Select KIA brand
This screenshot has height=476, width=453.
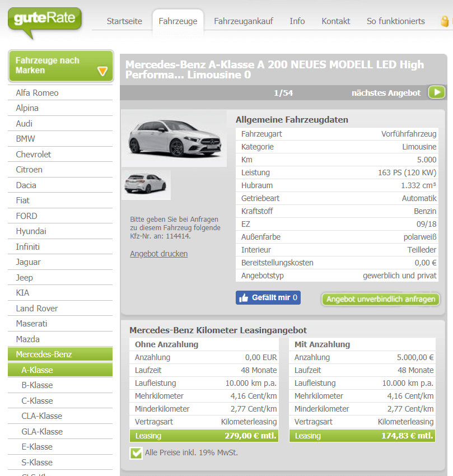(60, 293)
